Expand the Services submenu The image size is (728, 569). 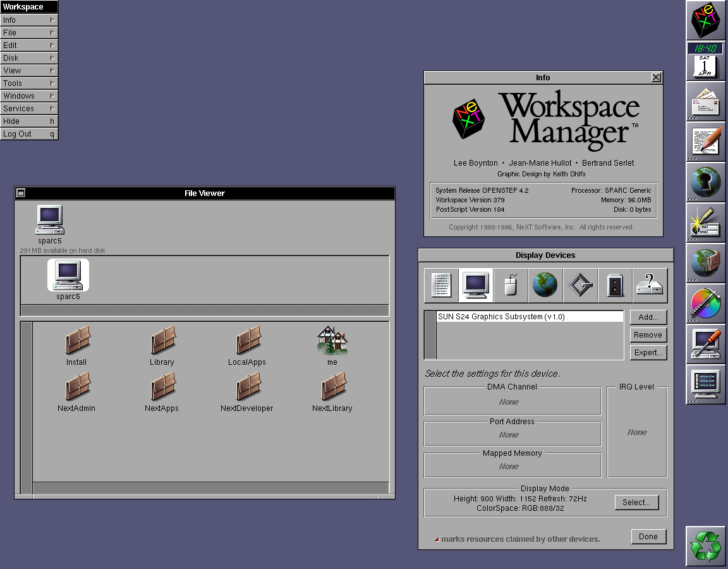point(29,109)
